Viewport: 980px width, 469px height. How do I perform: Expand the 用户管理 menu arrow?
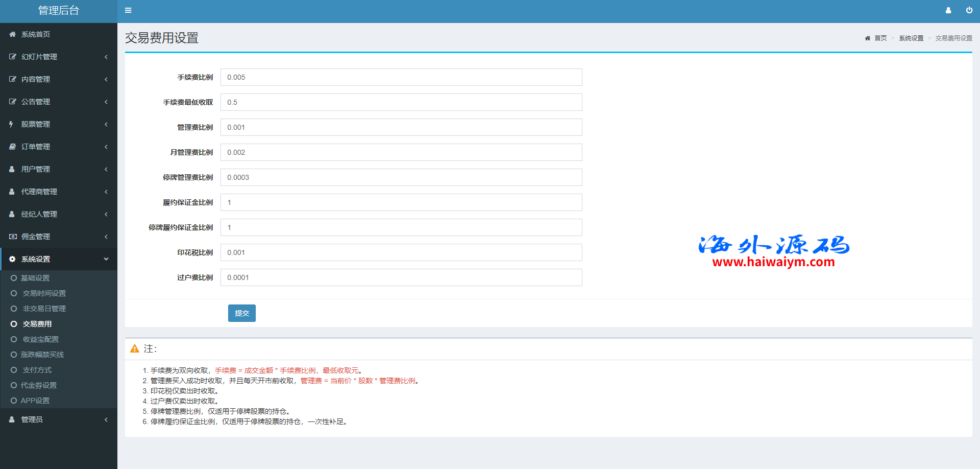[106, 169]
